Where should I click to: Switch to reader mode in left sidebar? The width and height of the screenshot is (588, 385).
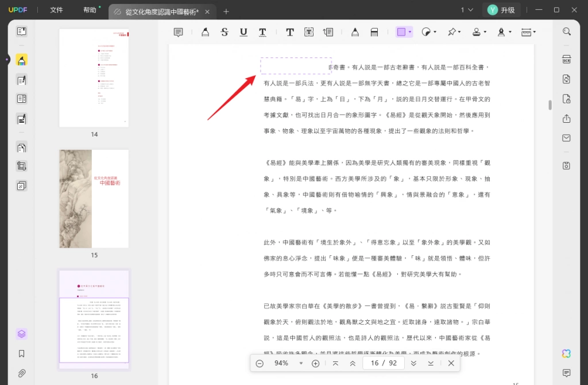pos(21,32)
